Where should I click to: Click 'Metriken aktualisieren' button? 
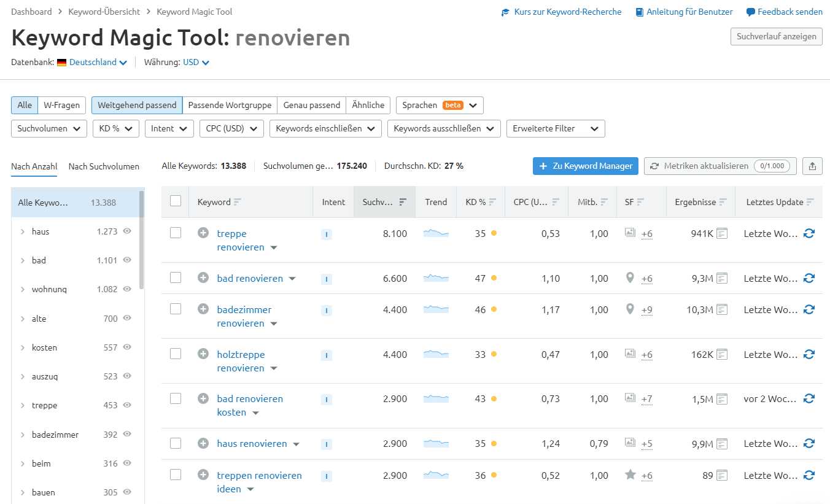(x=720, y=166)
